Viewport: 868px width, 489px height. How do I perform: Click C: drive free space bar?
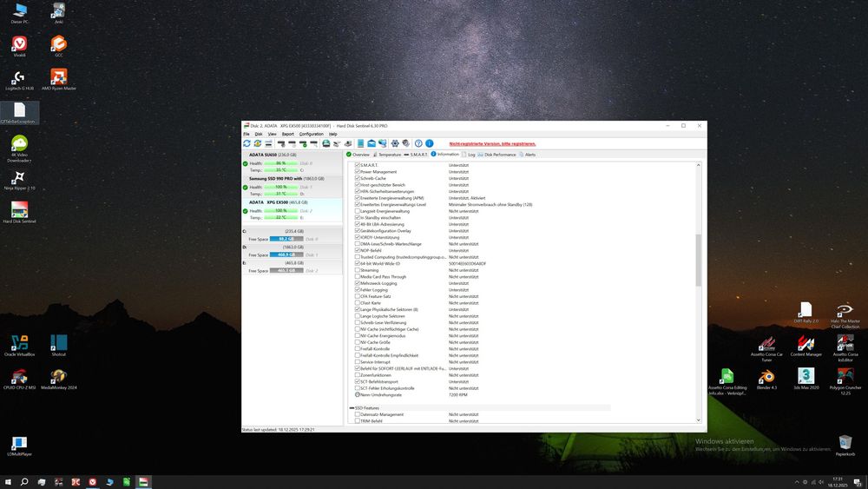pos(286,239)
